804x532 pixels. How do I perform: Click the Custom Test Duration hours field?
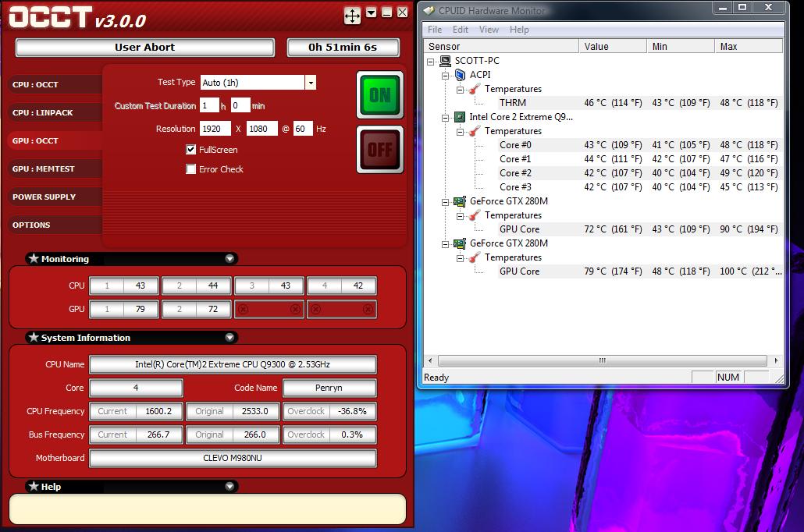pos(209,105)
